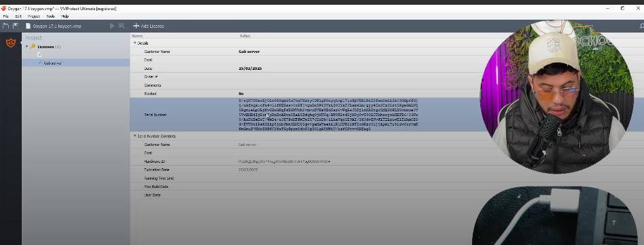Click the Blocked value No
This screenshot has height=245, width=644.
pos(241,94)
